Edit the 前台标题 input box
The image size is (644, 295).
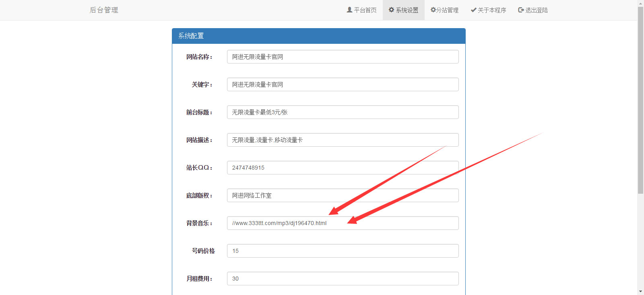point(343,112)
